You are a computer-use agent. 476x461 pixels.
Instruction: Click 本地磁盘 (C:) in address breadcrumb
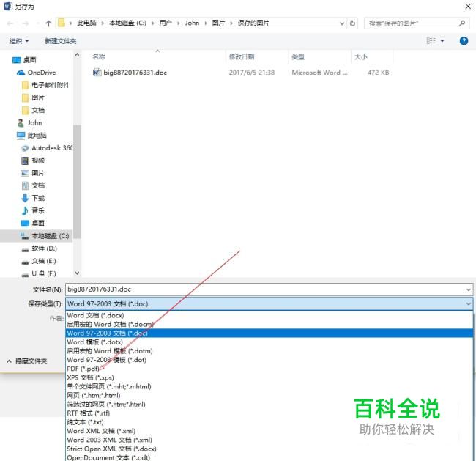click(x=128, y=23)
